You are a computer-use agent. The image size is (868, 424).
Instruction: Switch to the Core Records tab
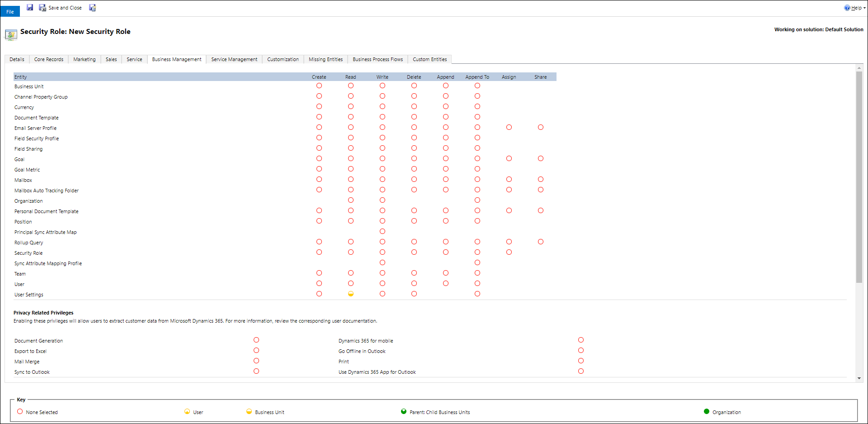coord(49,59)
